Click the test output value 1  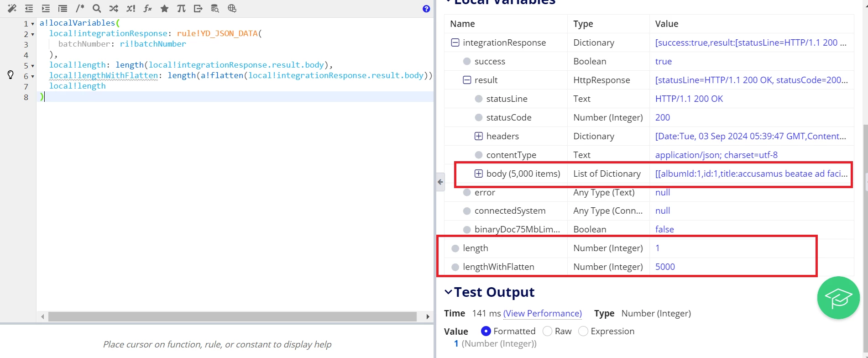pos(456,343)
